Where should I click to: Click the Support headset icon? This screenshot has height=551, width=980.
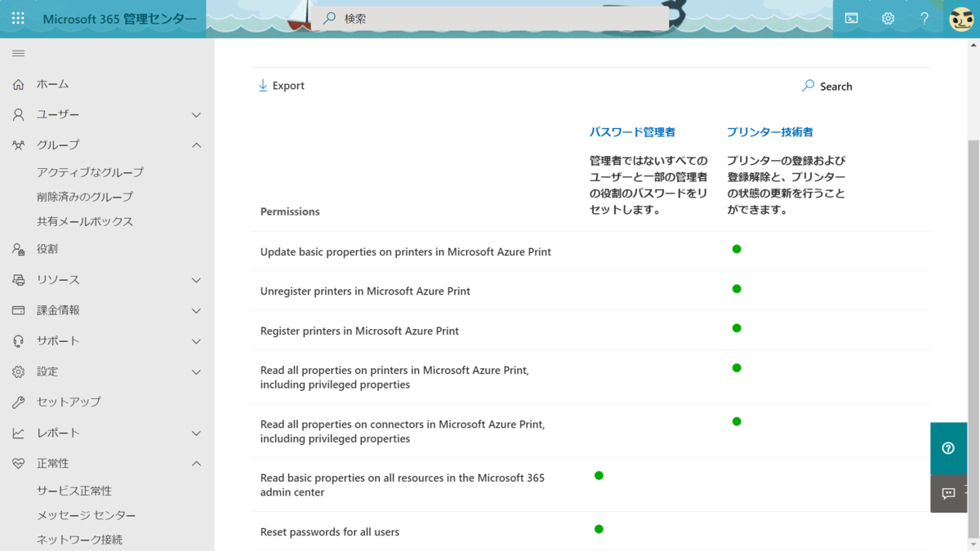click(x=18, y=341)
